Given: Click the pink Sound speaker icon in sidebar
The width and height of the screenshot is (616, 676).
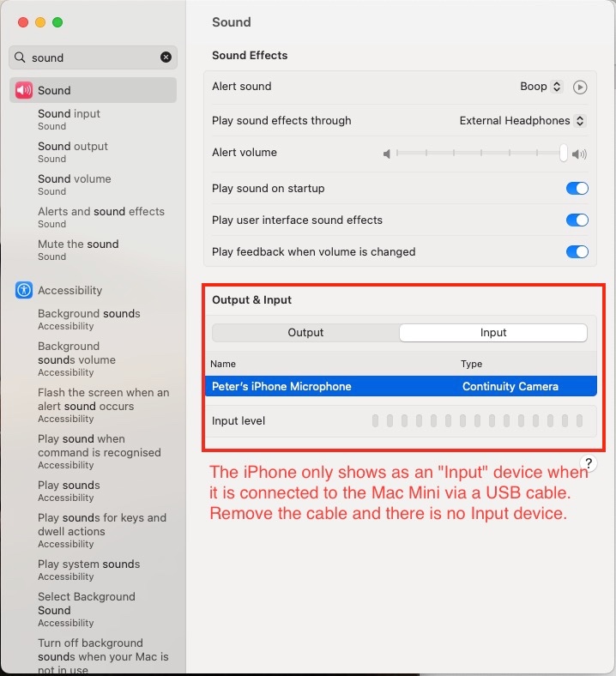Looking at the screenshot, I should tap(24, 90).
